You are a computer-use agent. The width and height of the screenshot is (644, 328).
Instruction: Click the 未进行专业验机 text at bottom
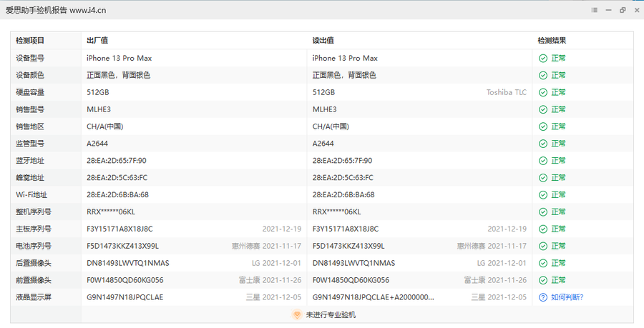point(331,314)
